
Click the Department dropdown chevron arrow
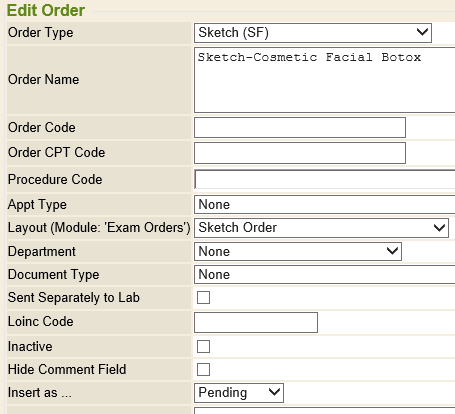[x=392, y=251]
